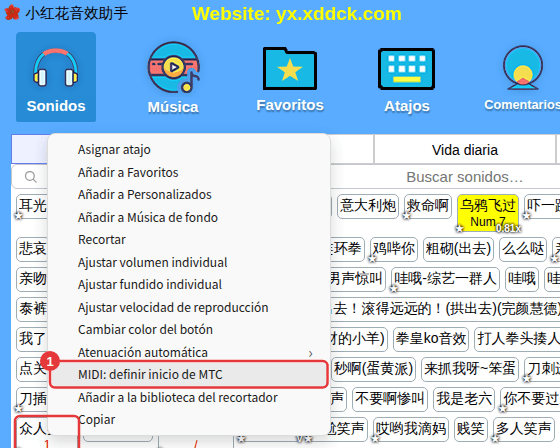Play the 亲吻 sound

point(32,279)
